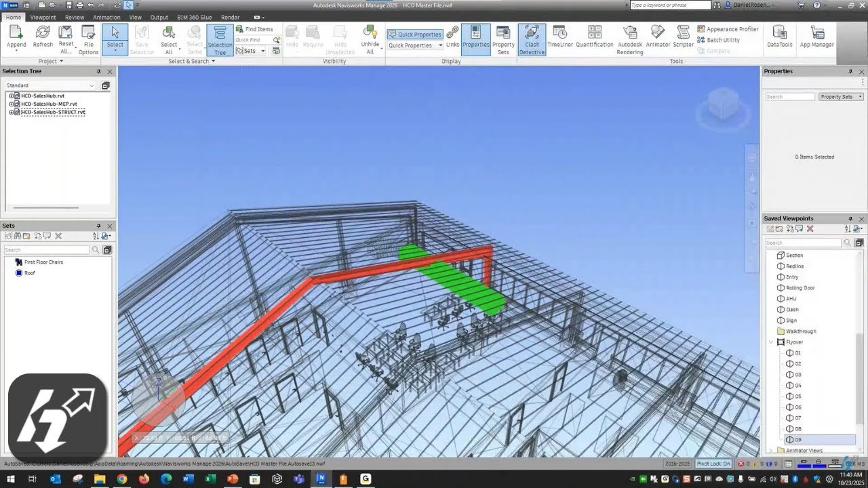The width and height of the screenshot is (868, 488).
Task: Open the Property Sets dropdown
Action: click(841, 97)
